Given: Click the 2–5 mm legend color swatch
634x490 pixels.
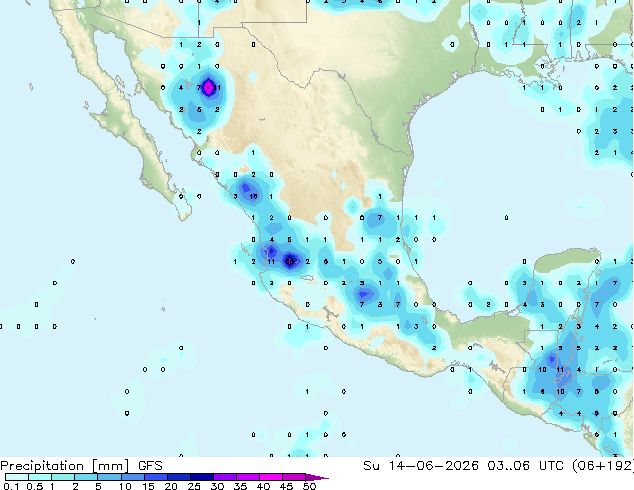Looking at the screenshot, I should click(86, 477).
